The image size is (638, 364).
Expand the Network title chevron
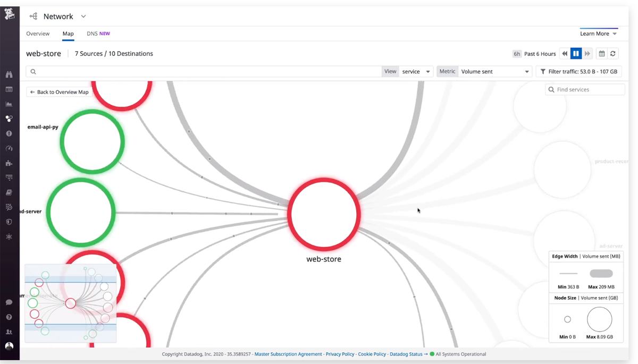pos(83,16)
